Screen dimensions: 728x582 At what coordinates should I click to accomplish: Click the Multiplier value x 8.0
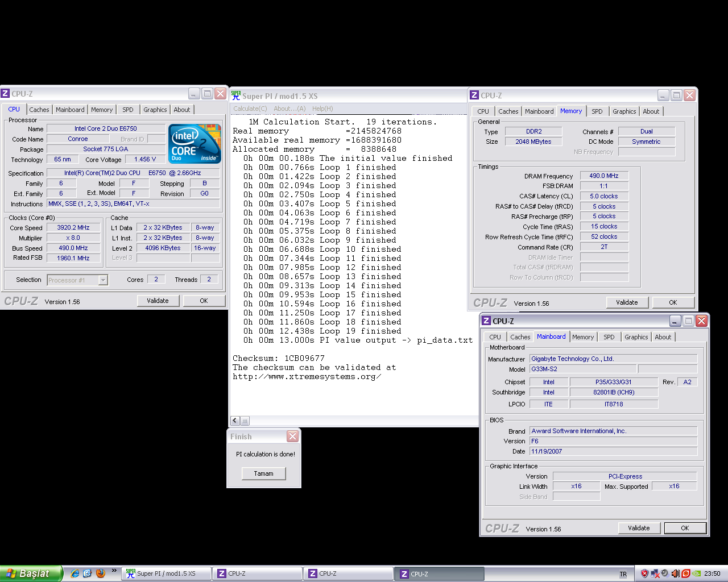tap(73, 238)
